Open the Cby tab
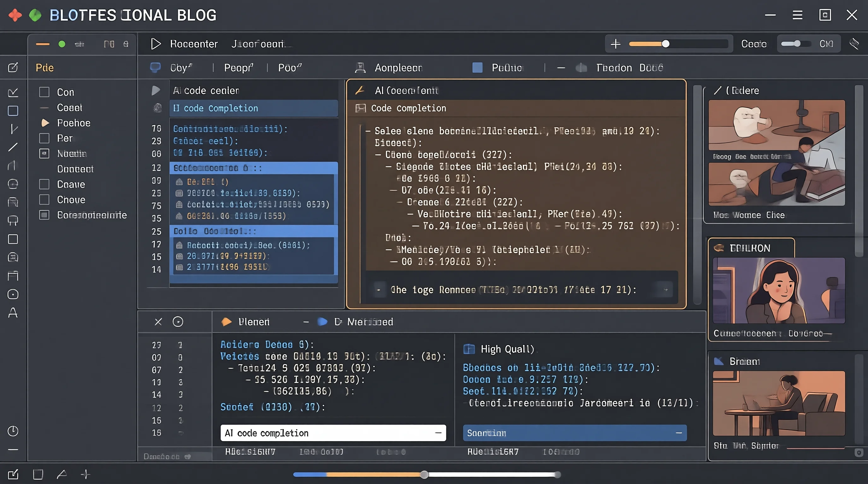868x484 pixels. [181, 68]
